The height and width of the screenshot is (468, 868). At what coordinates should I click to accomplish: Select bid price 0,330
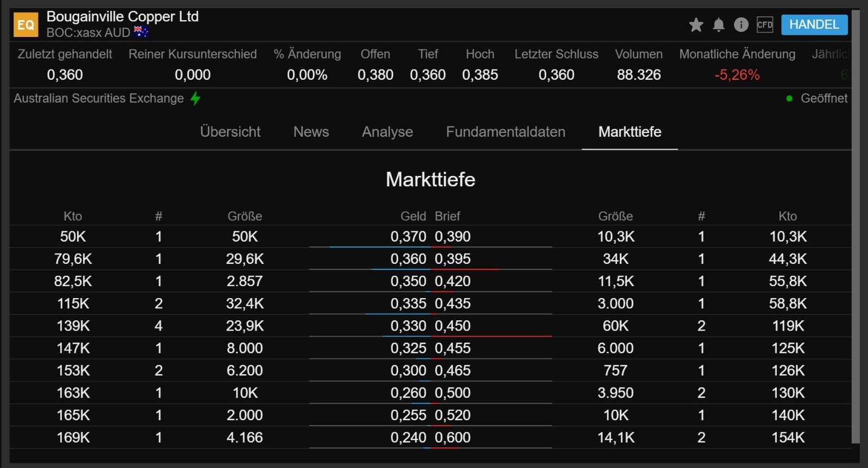[409, 326]
